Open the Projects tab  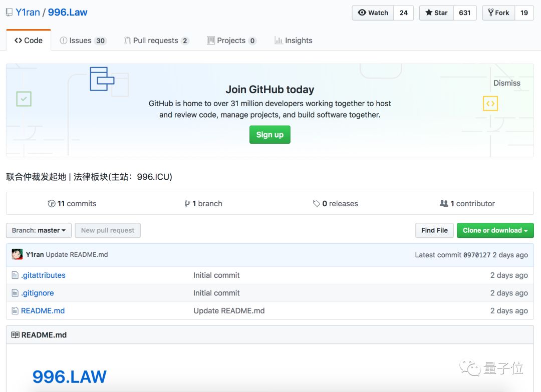pos(231,41)
